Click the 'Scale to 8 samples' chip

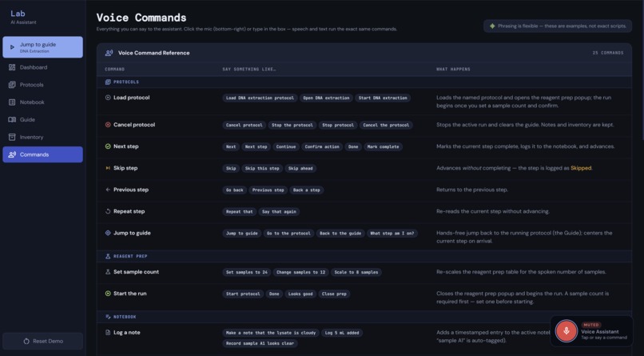[356, 272]
